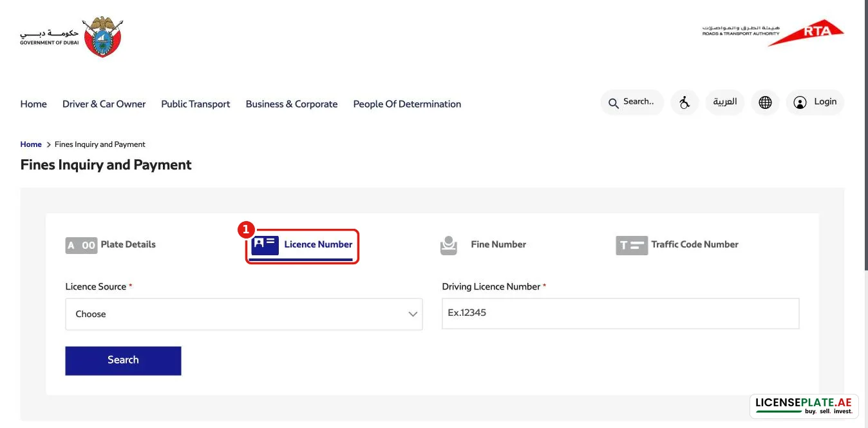The width and height of the screenshot is (868, 428).
Task: Click the magnifier Search icon
Action: 613,102
